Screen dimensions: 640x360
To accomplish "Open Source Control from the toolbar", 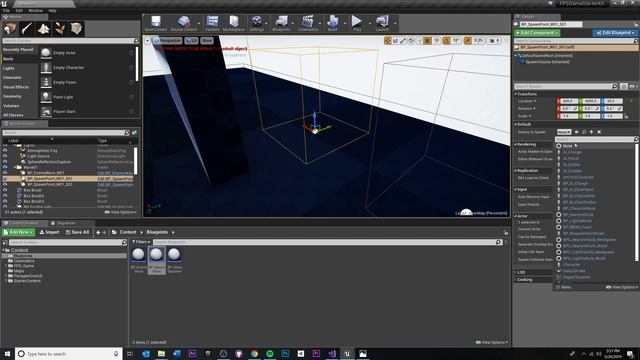I will click(x=184, y=23).
